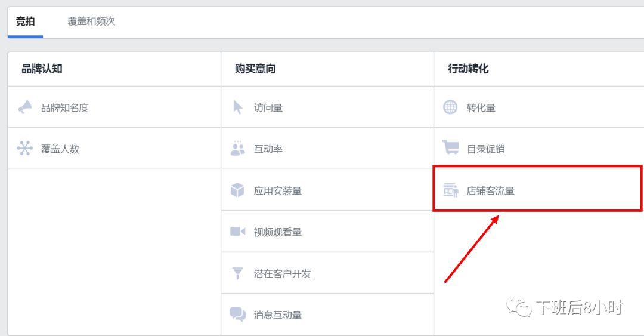Viewport: 644px width, 336px height.
Task: Select the 访问量 objective label
Action: (268, 108)
